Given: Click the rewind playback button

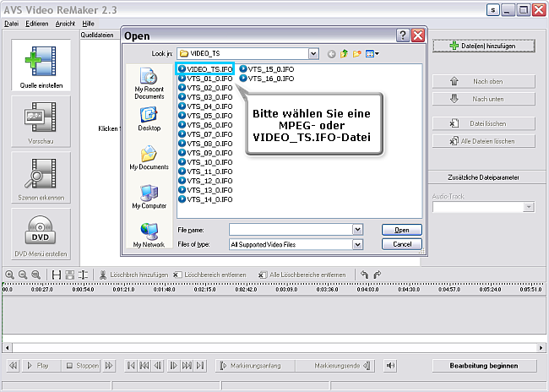Looking at the screenshot, I should point(14,366).
